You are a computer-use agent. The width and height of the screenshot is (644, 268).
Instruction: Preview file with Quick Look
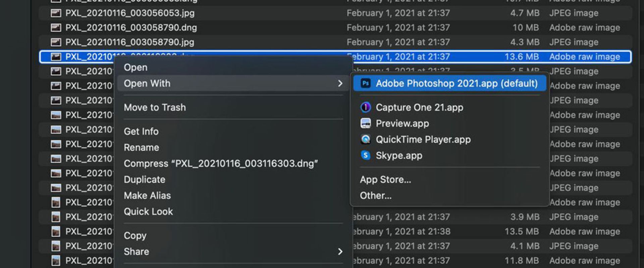tap(148, 212)
